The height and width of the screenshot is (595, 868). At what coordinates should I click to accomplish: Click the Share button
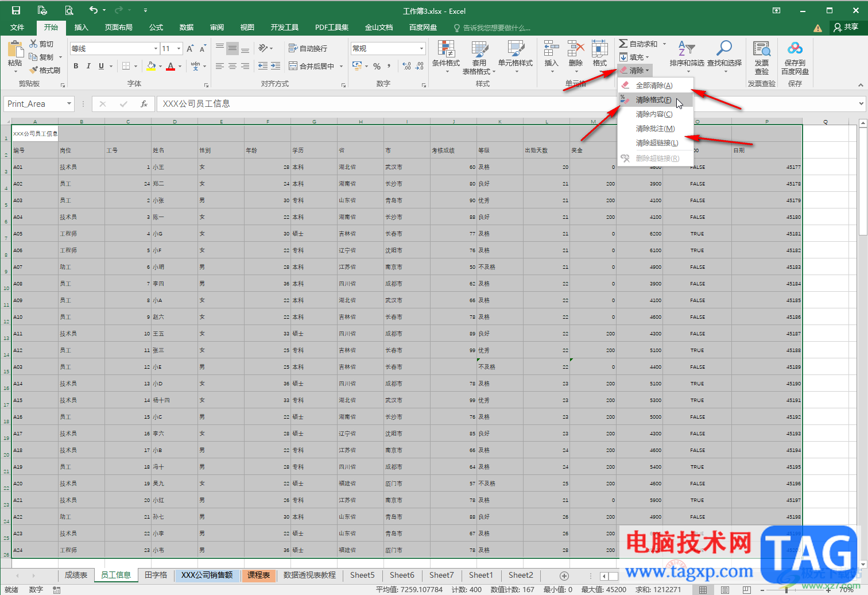pyautogui.click(x=846, y=27)
